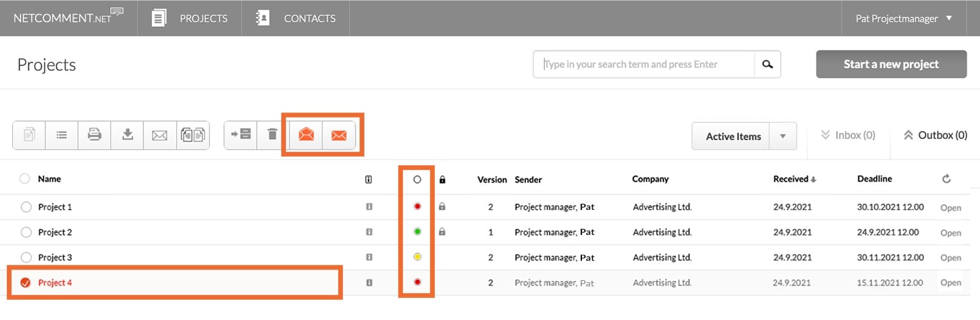Mark as read with open envelope icon
The image size is (980, 320).
(306, 135)
